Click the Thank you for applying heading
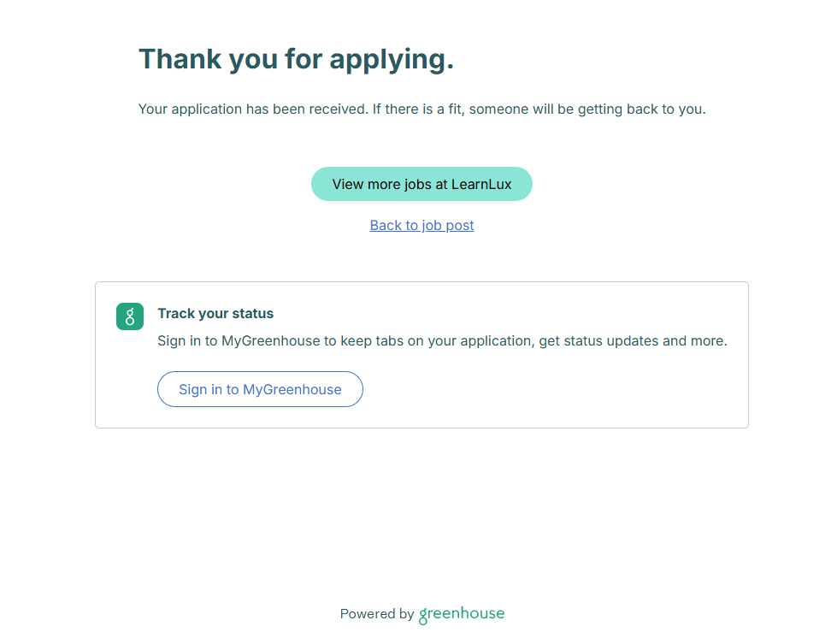The height and width of the screenshot is (644, 831). pos(296,59)
